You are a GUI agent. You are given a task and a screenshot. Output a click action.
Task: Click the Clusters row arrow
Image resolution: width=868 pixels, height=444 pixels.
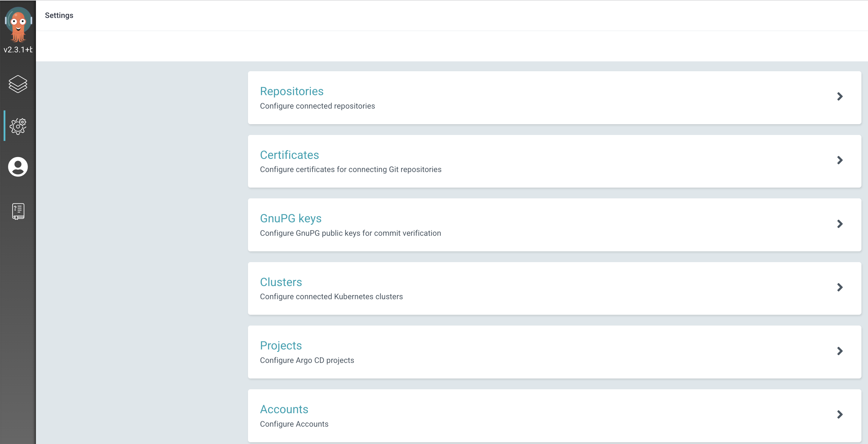pos(840,288)
